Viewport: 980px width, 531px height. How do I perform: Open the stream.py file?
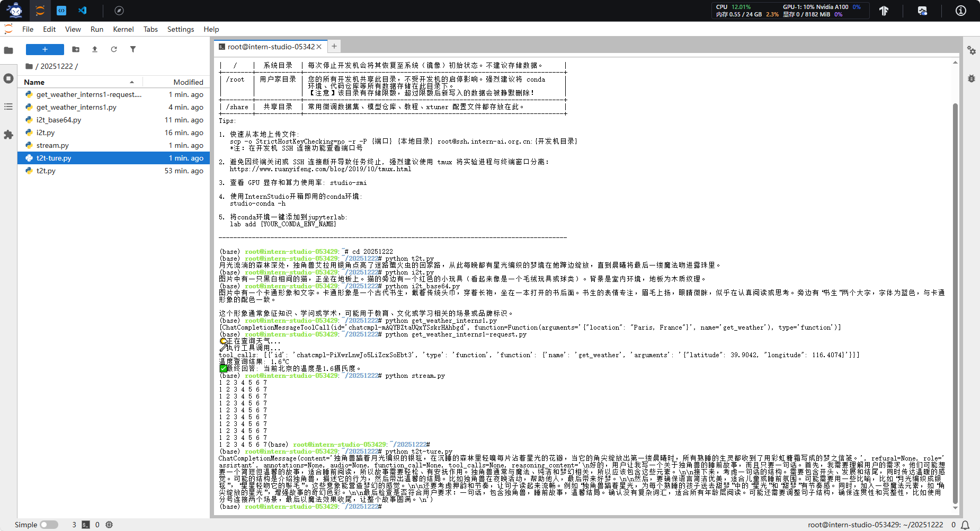52,145
